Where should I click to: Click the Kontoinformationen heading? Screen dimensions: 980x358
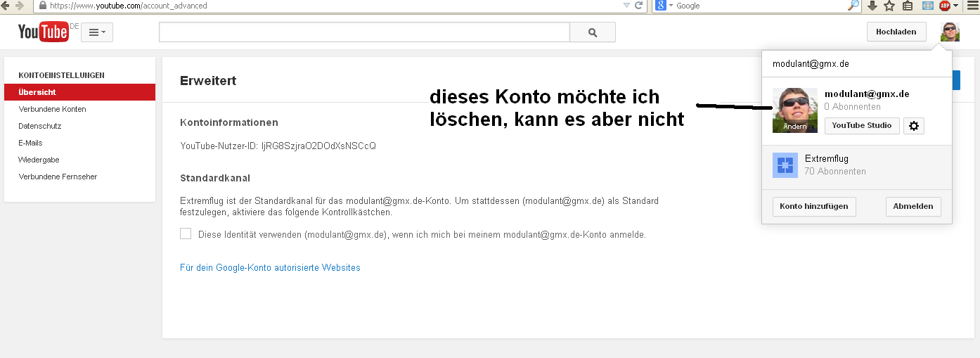(x=229, y=122)
